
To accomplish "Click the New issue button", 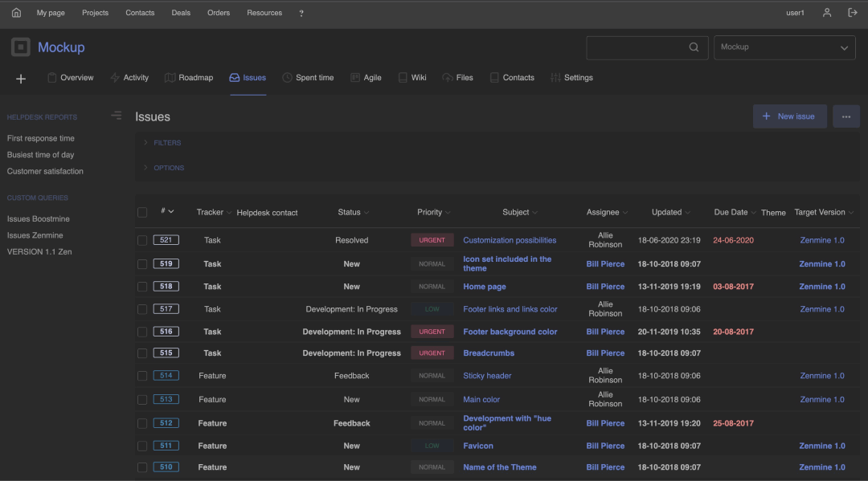I will [x=789, y=116].
